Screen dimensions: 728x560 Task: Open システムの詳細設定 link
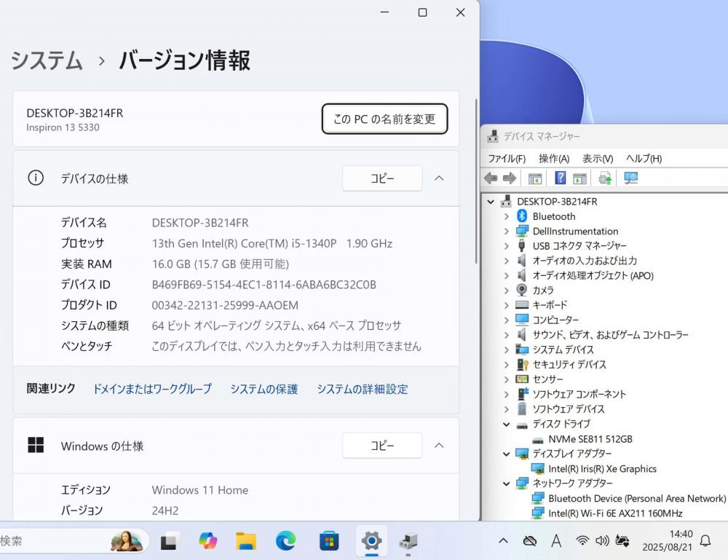[362, 389]
